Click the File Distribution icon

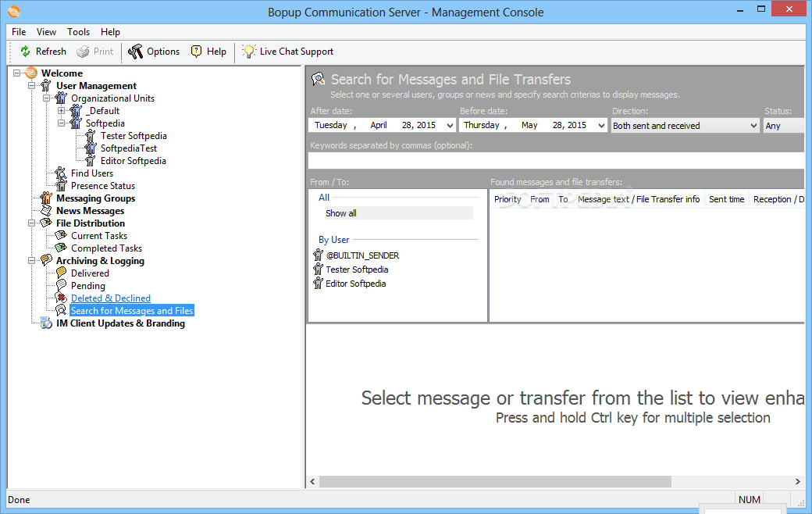(46, 223)
